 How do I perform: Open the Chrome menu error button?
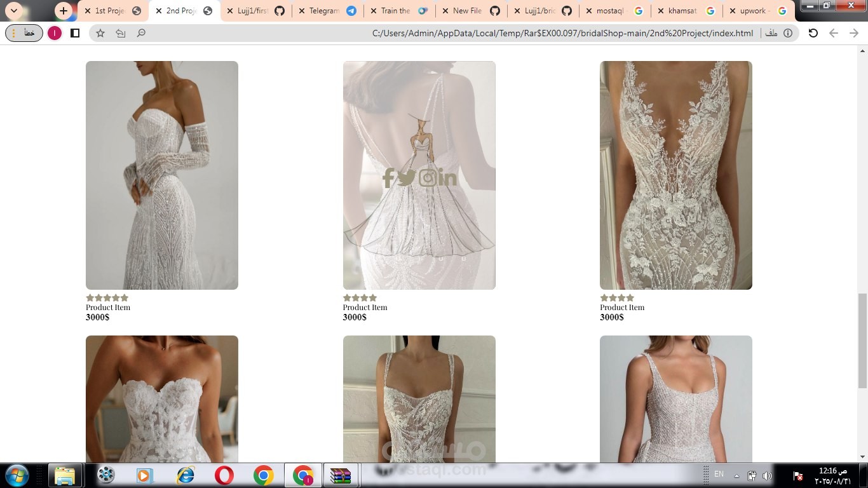point(24,33)
